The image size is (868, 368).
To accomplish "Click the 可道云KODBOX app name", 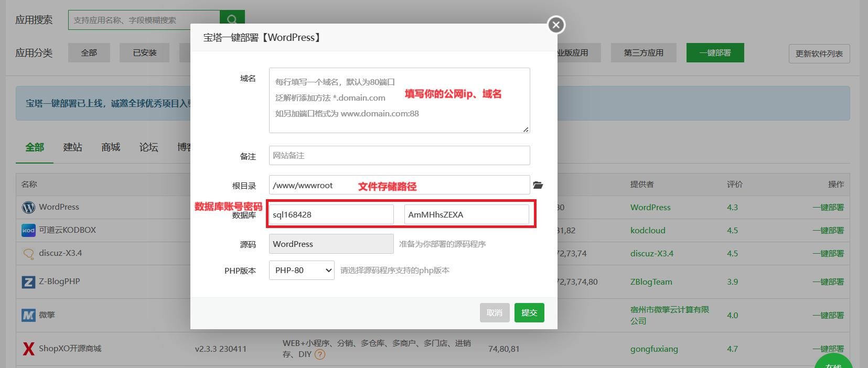I will tap(67, 230).
